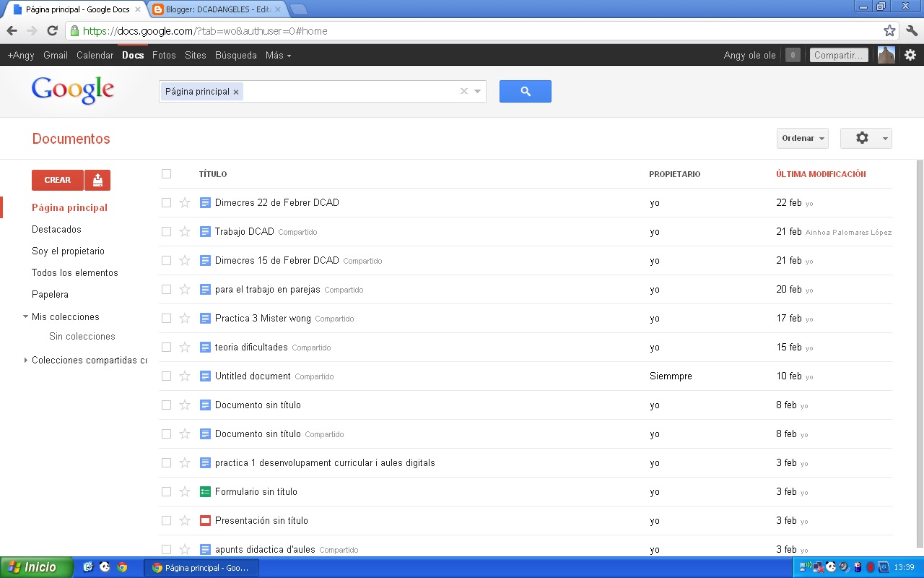Click the Formulario sin título form icon
The height and width of the screenshot is (578, 924).
[205, 491]
